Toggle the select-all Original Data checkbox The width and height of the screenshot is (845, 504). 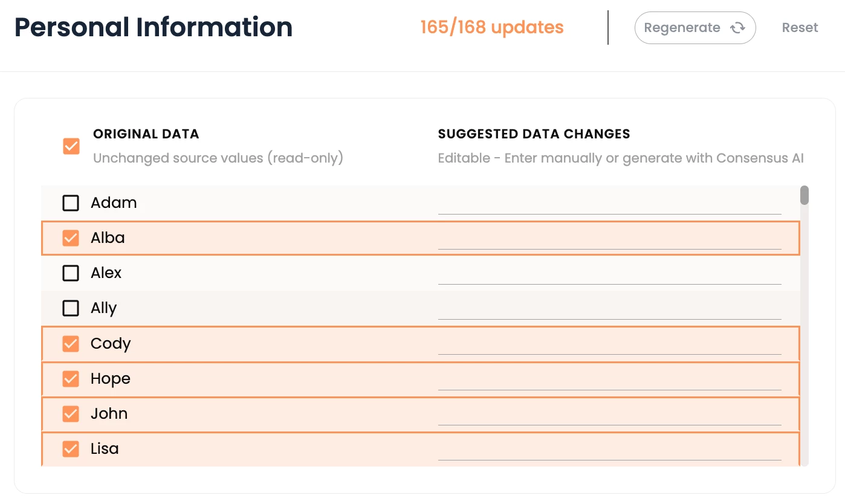71,146
